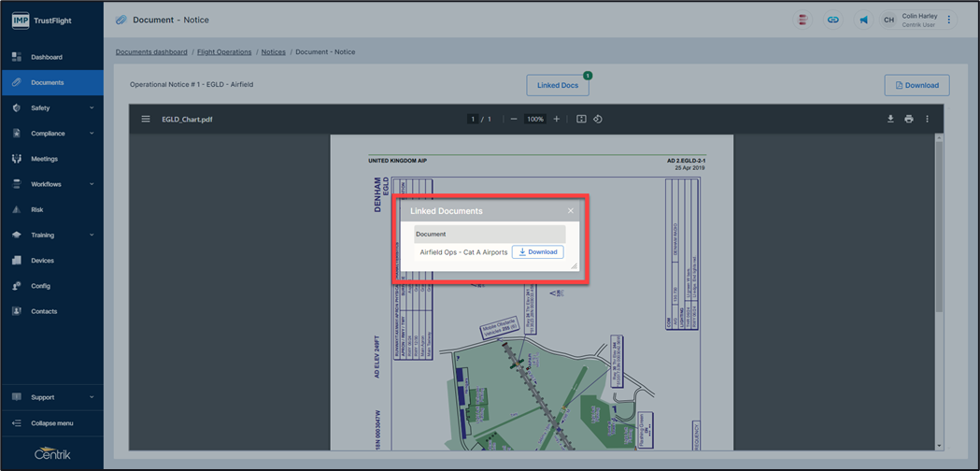This screenshot has width=980, height=471.
Task: Close the Linked Documents popup
Action: pyautogui.click(x=571, y=211)
